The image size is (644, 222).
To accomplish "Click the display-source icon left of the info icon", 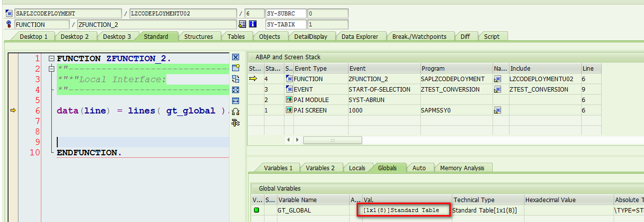I will tap(243, 24).
